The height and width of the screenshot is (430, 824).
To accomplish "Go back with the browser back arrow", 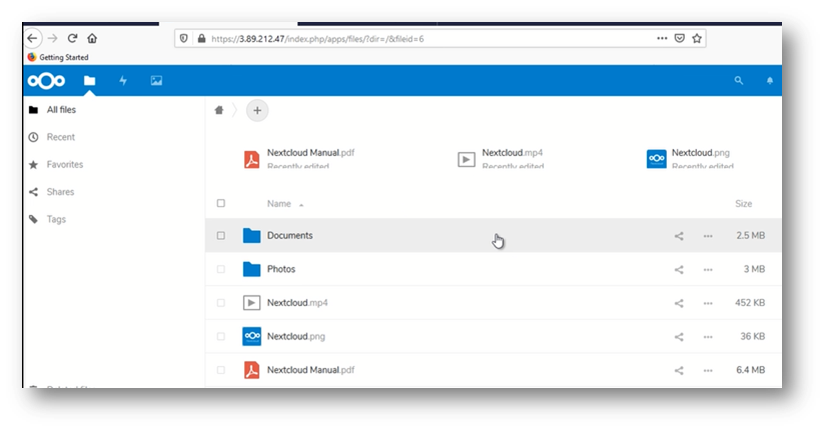I will click(33, 38).
